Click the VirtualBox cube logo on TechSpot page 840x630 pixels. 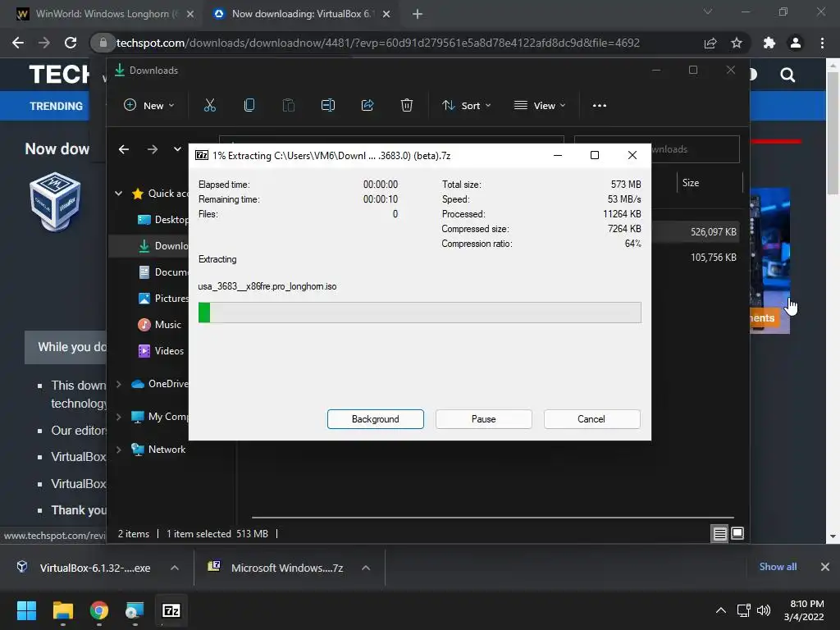pyautogui.click(x=55, y=202)
